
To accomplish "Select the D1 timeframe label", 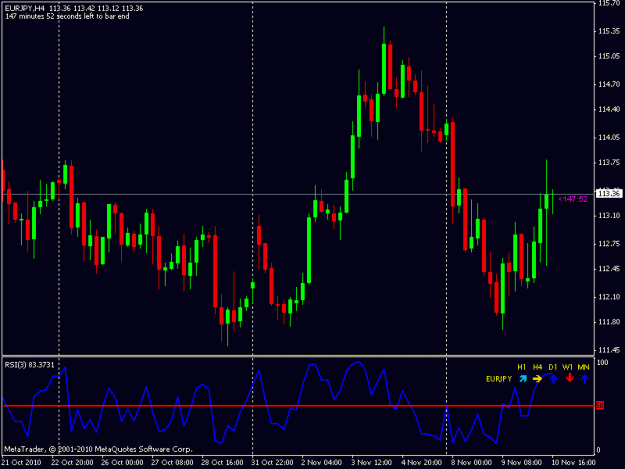I will tap(552, 367).
